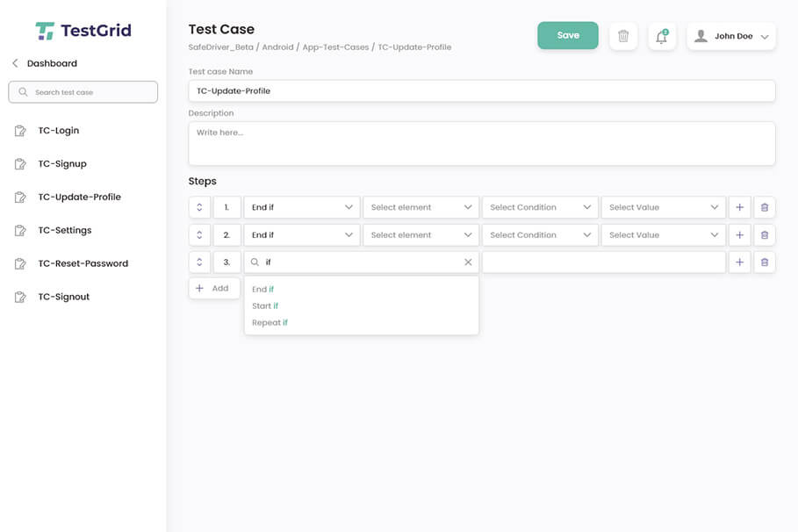Reorder step 3 using its up-down arrows

(x=200, y=262)
